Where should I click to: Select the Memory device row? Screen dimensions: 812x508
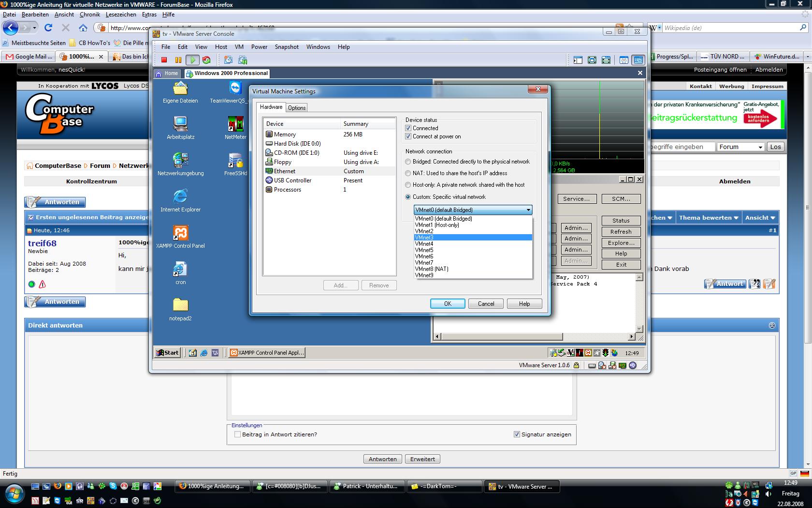(330, 134)
